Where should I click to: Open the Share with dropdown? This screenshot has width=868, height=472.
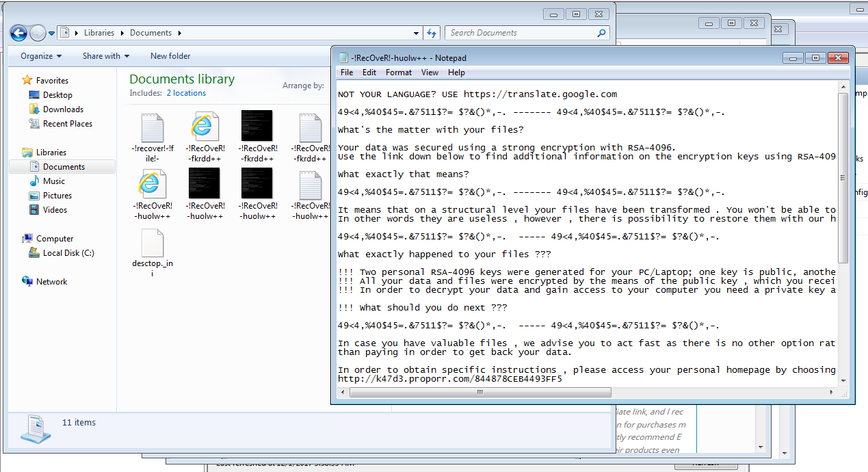105,56
